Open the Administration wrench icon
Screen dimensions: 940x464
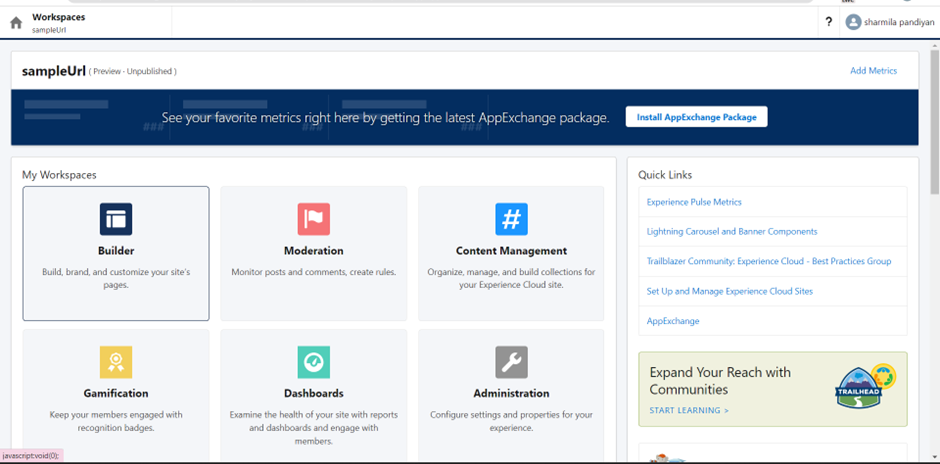click(511, 362)
